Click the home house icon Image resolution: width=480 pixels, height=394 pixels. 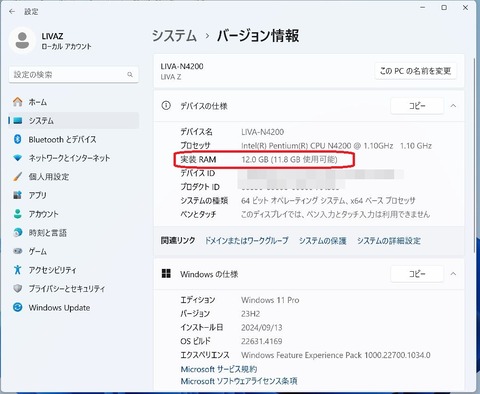18,102
